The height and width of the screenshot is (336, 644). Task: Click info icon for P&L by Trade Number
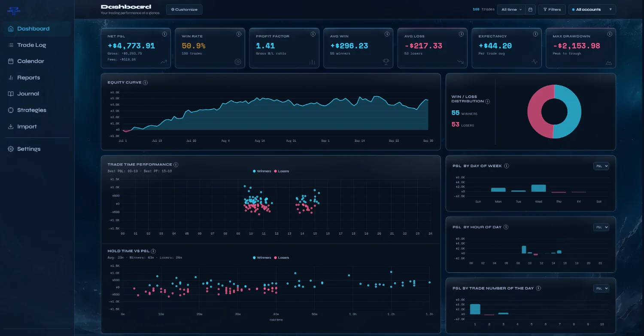pos(538,288)
